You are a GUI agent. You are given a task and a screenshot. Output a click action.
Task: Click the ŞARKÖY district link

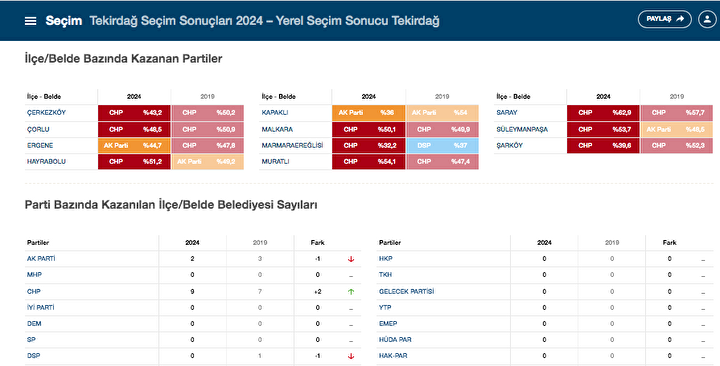(510, 146)
